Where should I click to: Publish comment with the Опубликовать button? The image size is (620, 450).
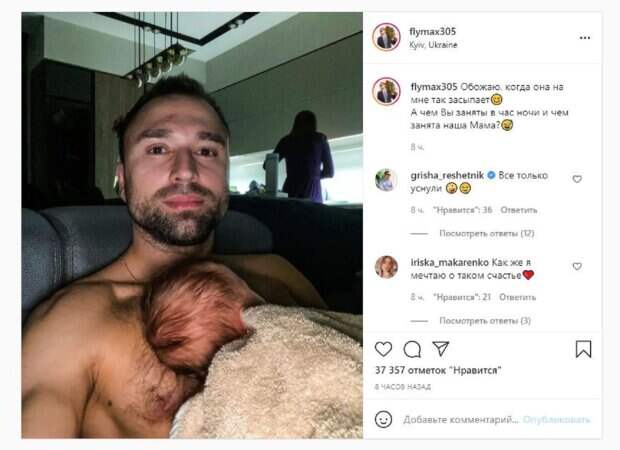point(557,419)
